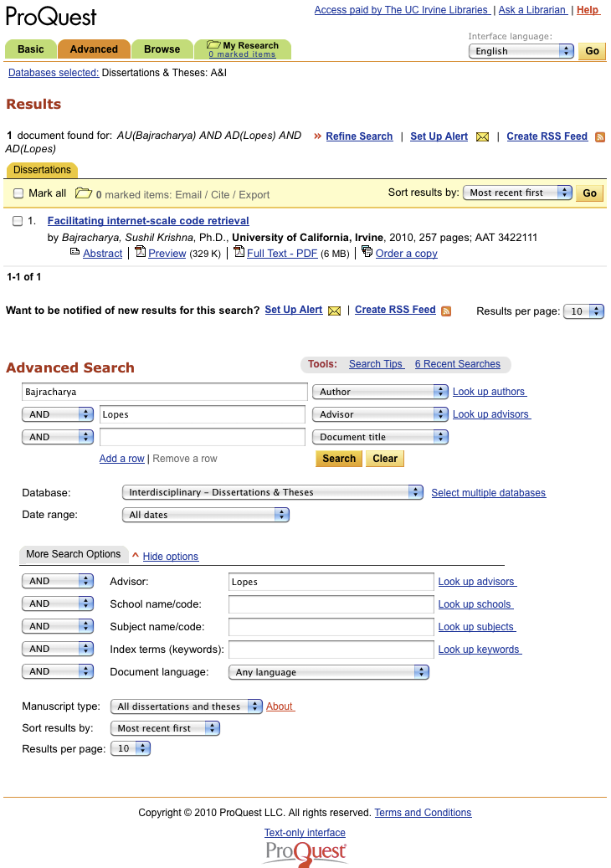Click the Hide options link

point(171,557)
